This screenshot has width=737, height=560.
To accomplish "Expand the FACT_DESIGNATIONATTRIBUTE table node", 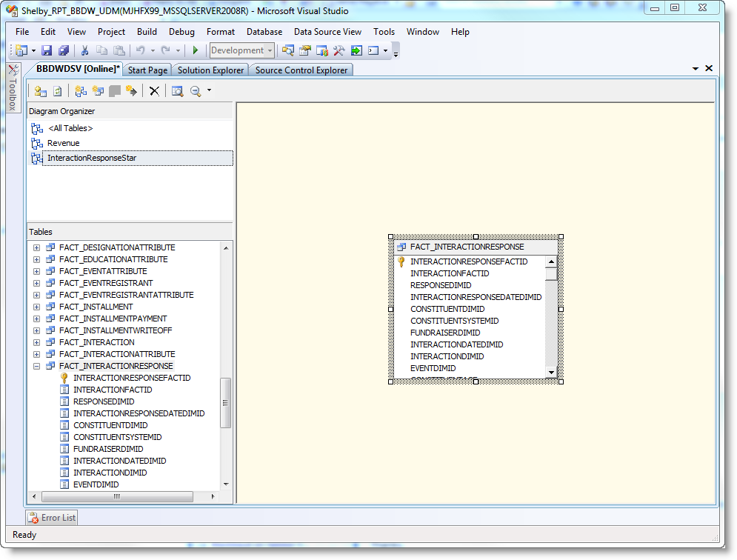I will pyautogui.click(x=36, y=247).
